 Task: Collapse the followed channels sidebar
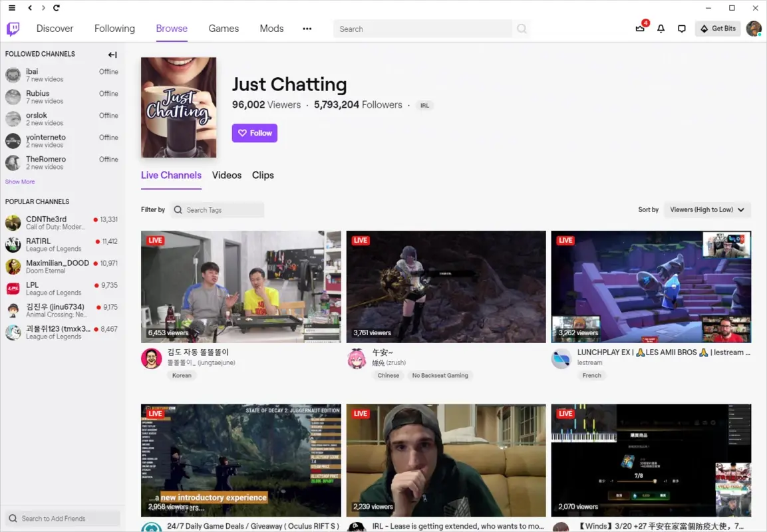pyautogui.click(x=112, y=55)
